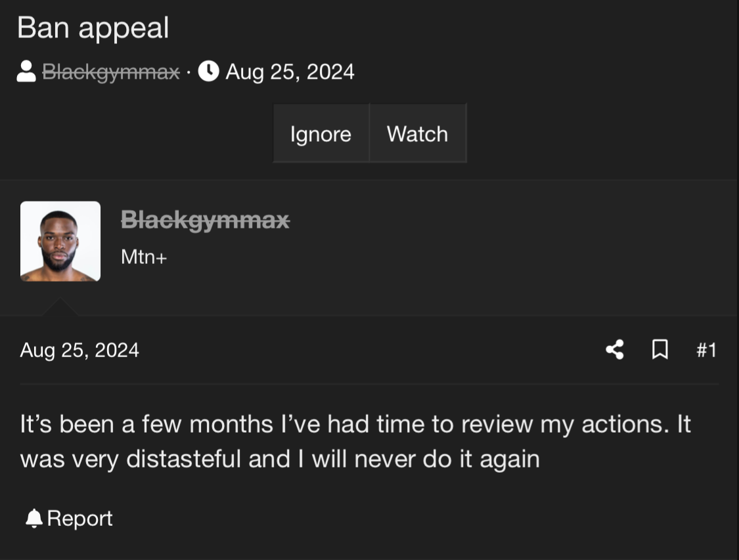Click the share icon on post #1
The height and width of the screenshot is (560, 739).
(x=615, y=350)
